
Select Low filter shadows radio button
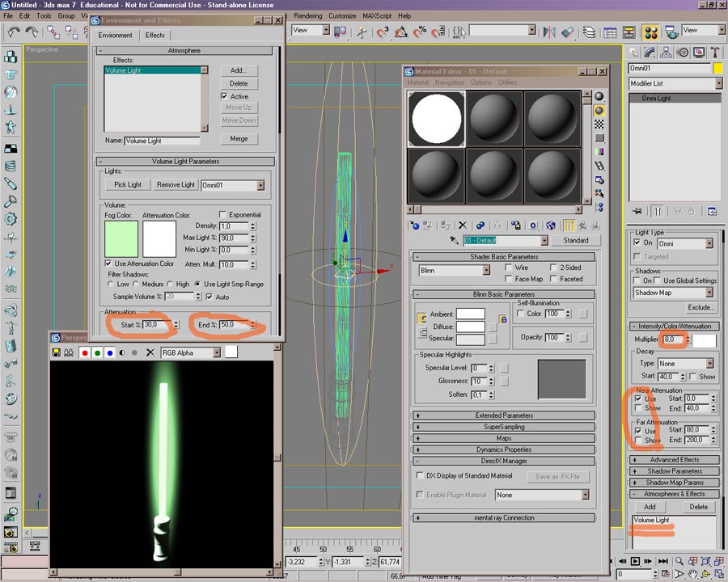pos(111,284)
